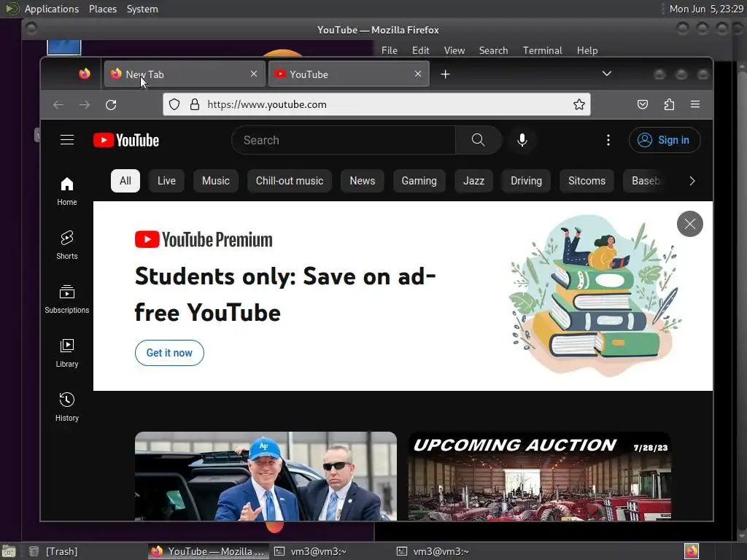Select Chill-out music filter chip
The width and height of the screenshot is (747, 560).
coord(290,181)
